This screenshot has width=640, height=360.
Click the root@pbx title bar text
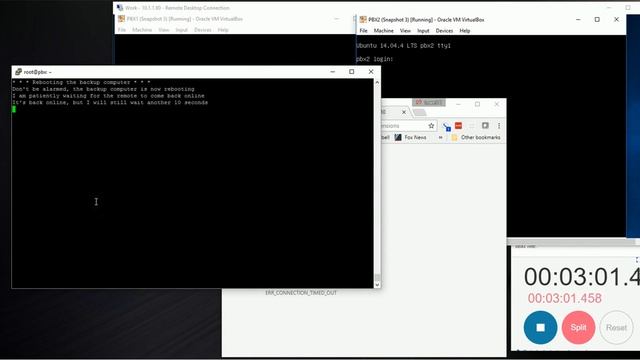38,72
